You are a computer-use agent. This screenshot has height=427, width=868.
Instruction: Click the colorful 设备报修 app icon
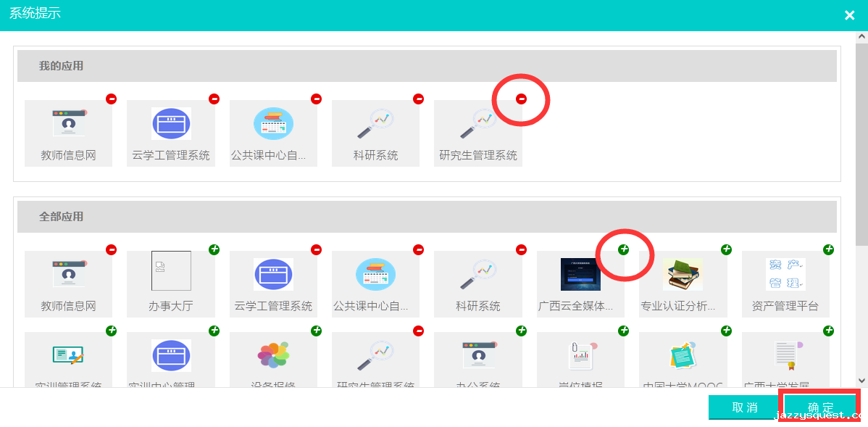coord(273,355)
